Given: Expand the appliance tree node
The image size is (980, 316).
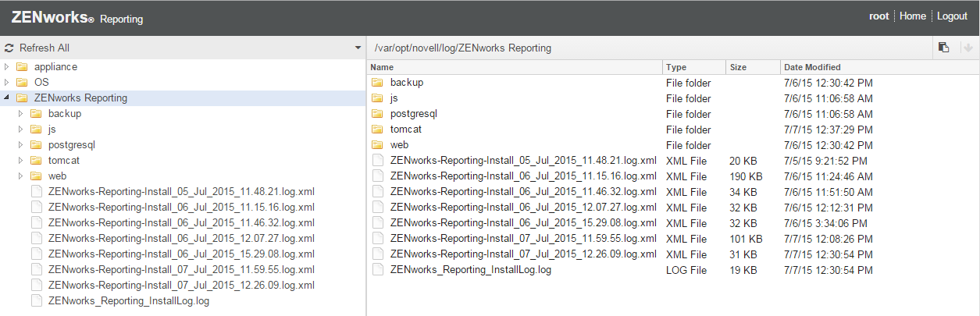Looking at the screenshot, I should point(7,67).
